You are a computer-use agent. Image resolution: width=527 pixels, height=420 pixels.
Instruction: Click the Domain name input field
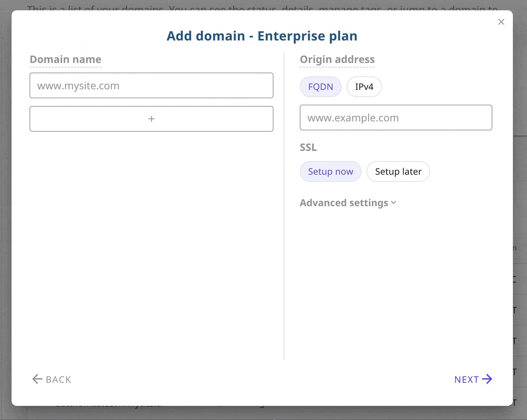coord(151,85)
